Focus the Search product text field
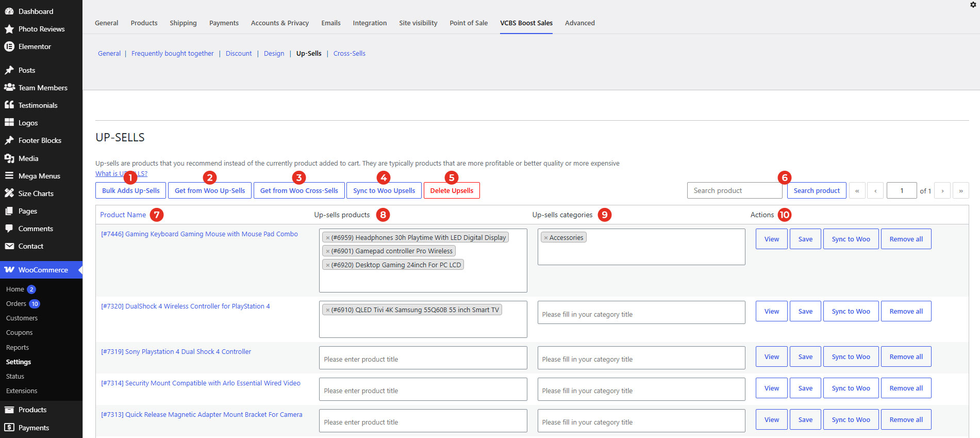980x438 pixels. click(x=735, y=191)
